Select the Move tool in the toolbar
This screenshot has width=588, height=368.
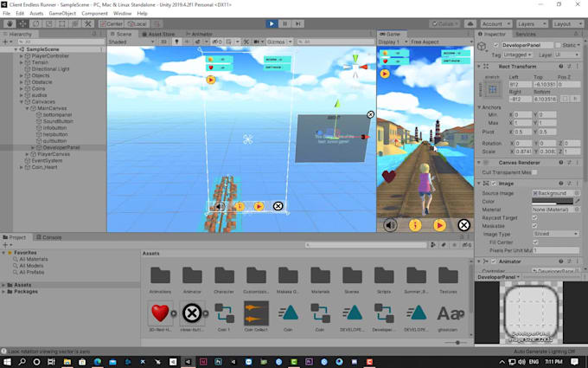23,24
